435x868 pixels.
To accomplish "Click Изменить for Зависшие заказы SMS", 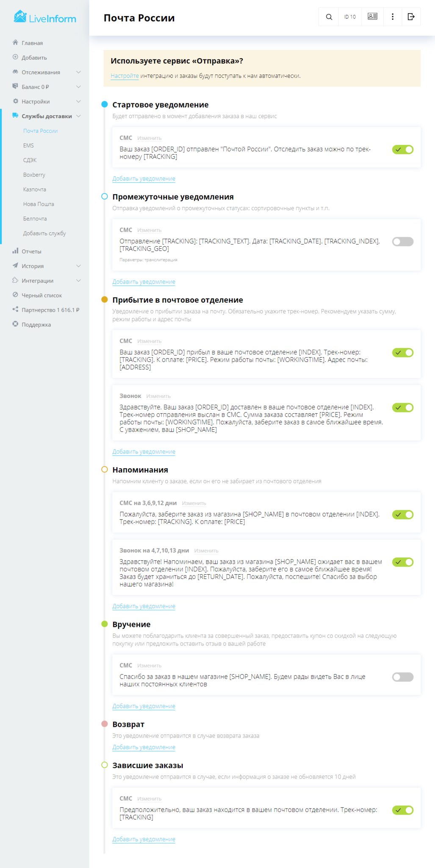I will pos(149,799).
